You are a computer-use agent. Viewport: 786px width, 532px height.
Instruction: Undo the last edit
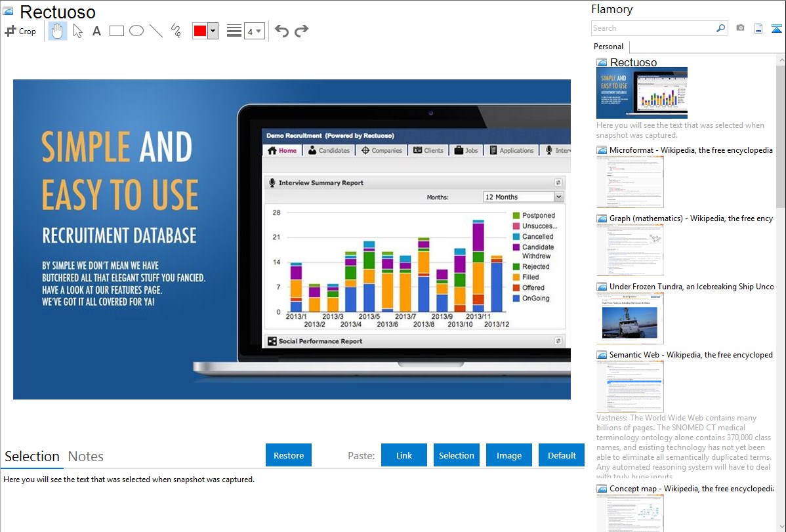281,31
